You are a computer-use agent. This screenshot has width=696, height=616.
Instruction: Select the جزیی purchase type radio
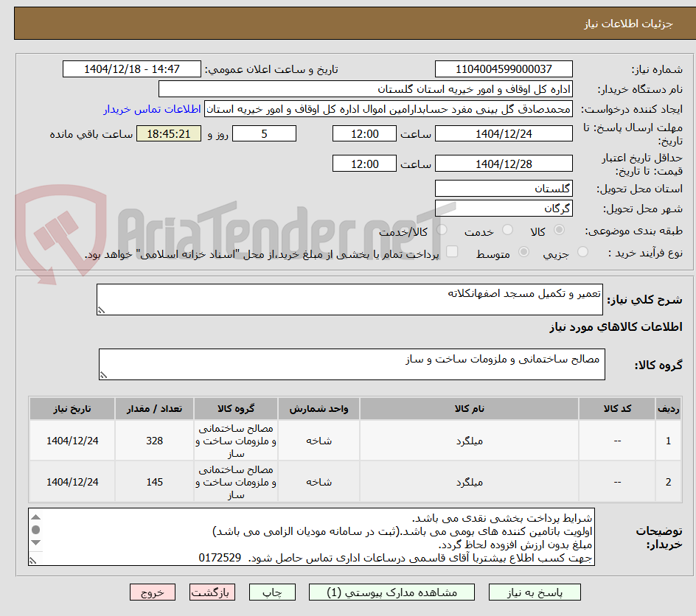coord(582,252)
